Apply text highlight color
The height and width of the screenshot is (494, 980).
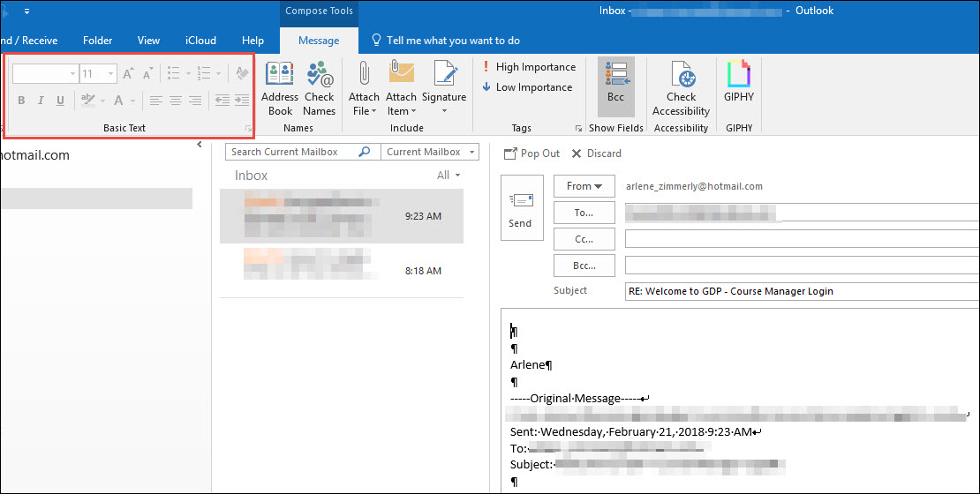(x=88, y=100)
